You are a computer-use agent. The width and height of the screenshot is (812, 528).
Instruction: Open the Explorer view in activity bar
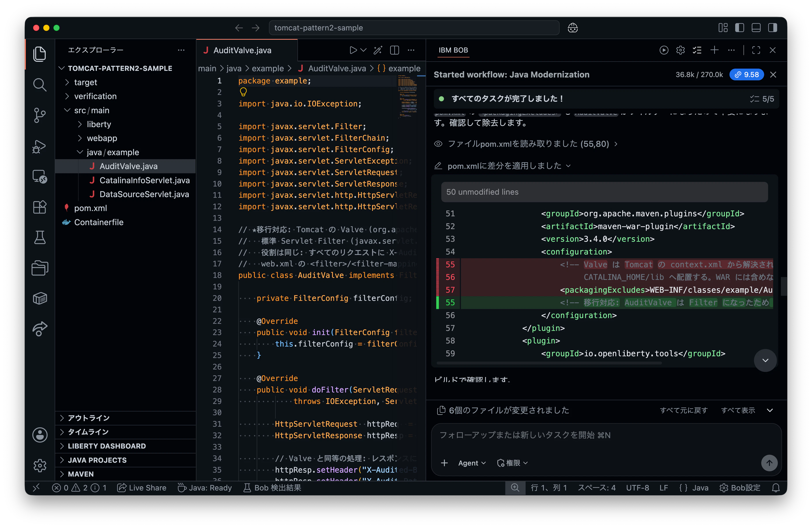coord(39,54)
